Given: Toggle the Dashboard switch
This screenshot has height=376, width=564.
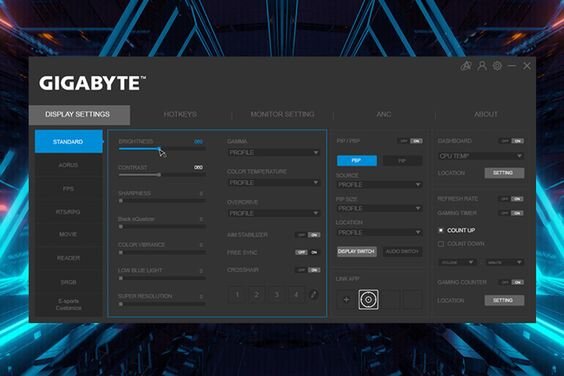Looking at the screenshot, I should (x=512, y=141).
